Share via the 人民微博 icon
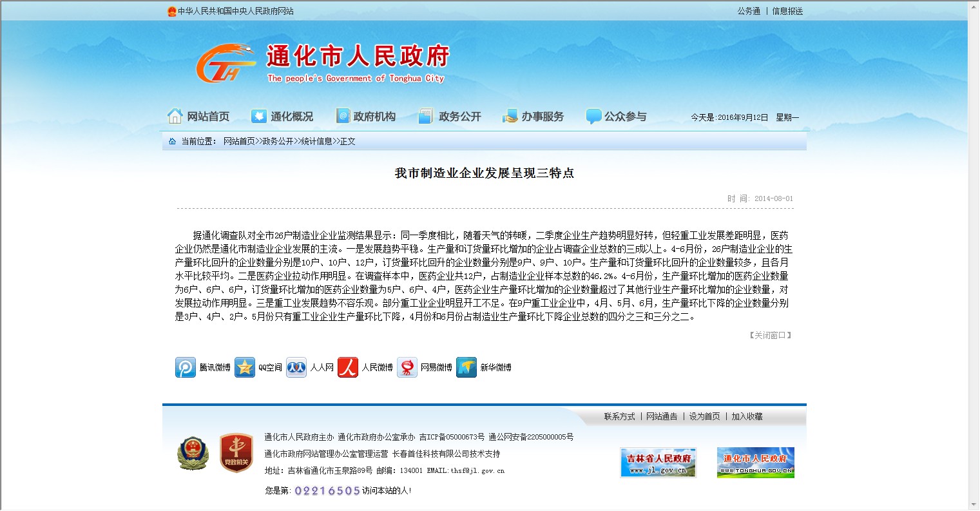The height and width of the screenshot is (511, 980). pyautogui.click(x=348, y=367)
